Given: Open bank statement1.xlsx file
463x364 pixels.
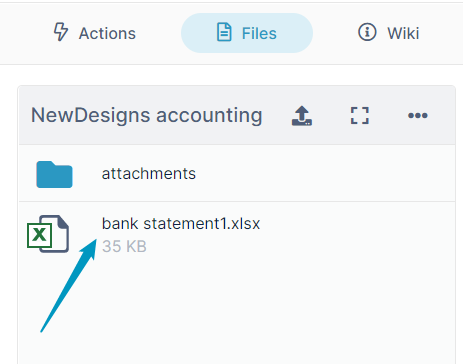Looking at the screenshot, I should click(x=181, y=224).
